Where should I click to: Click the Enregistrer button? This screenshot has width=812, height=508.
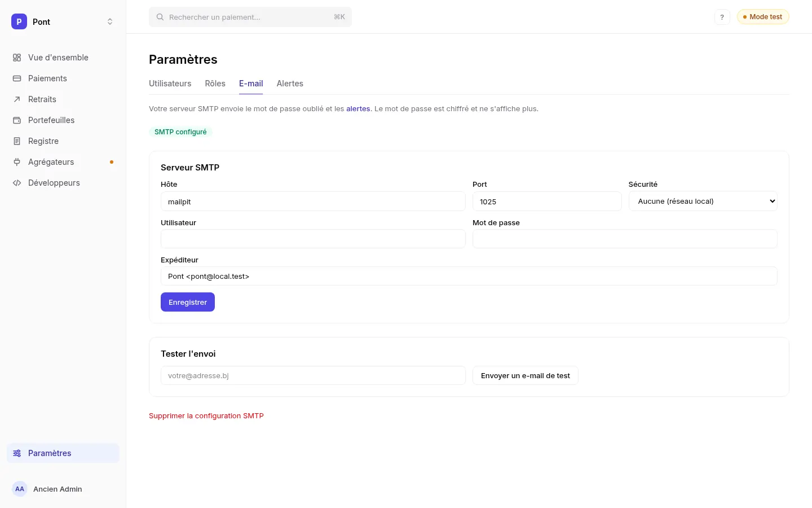coord(188,302)
